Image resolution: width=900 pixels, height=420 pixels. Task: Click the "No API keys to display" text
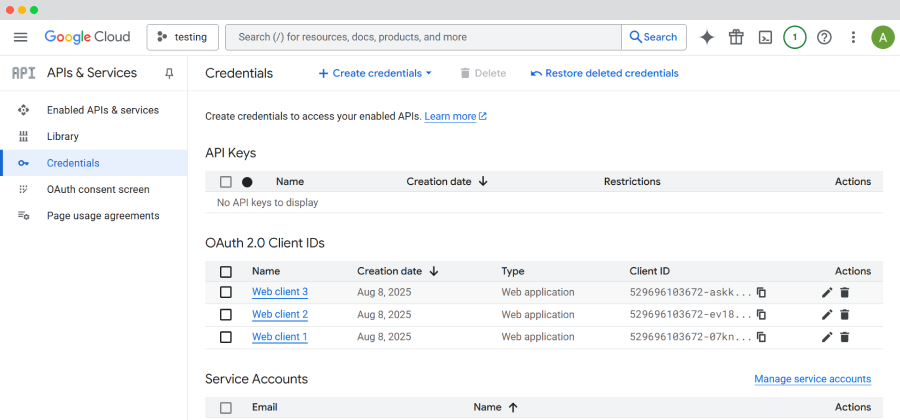coord(267,203)
